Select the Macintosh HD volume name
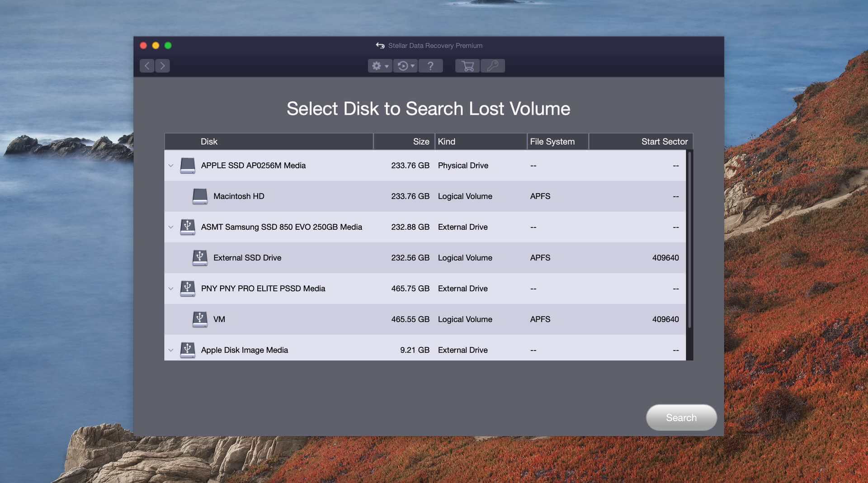Screen dimensions: 868x483 click(x=239, y=196)
